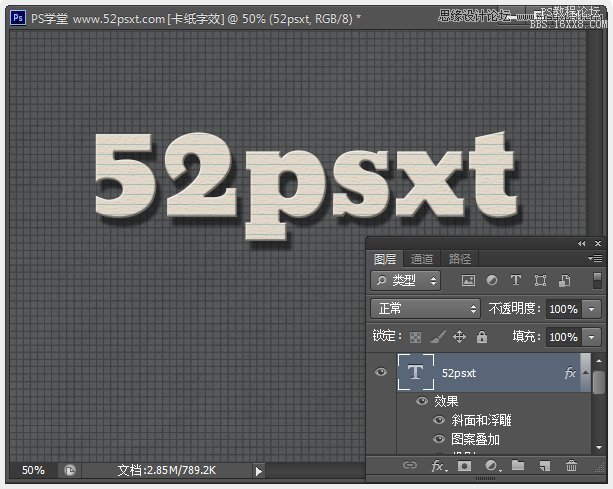Click fx badge on 52psxt layer
This screenshot has height=489, width=613.
tap(570, 373)
